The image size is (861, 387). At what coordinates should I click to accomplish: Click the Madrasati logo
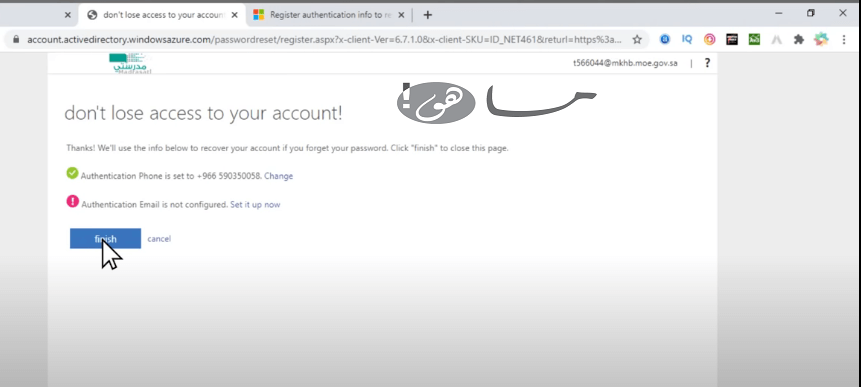131,63
